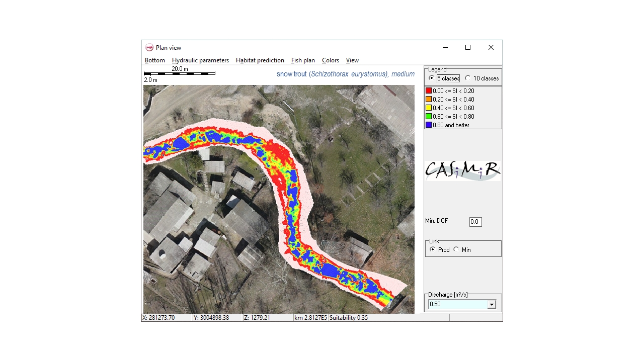The width and height of the screenshot is (644, 362).
Task: Select the Prod link option
Action: point(433,250)
